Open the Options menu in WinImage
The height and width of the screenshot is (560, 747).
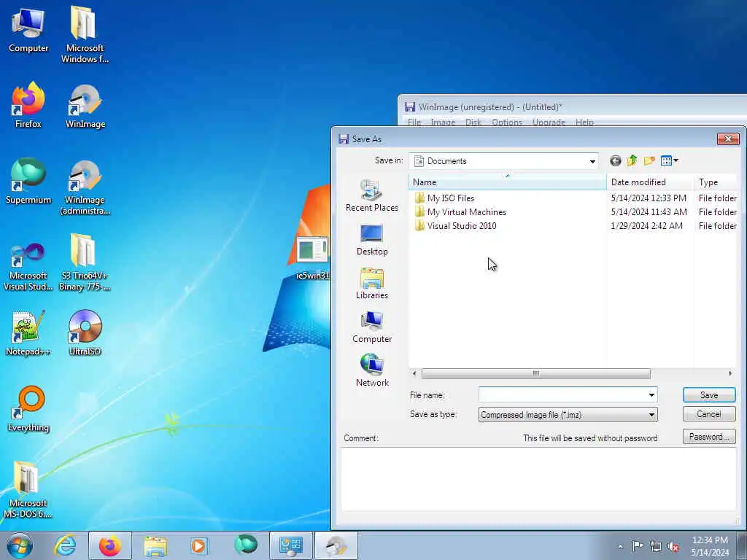tap(507, 122)
